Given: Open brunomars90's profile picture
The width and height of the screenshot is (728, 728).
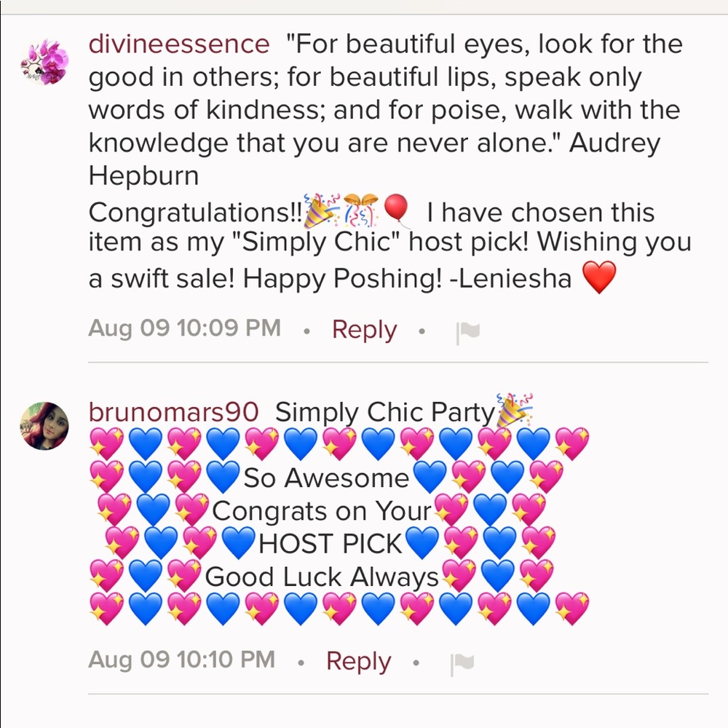Looking at the screenshot, I should click(x=44, y=425).
